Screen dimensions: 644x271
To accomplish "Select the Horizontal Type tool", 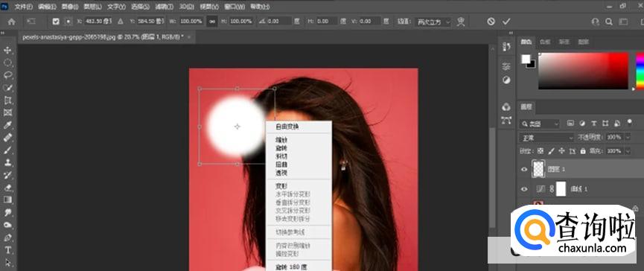I will pos(7,250).
